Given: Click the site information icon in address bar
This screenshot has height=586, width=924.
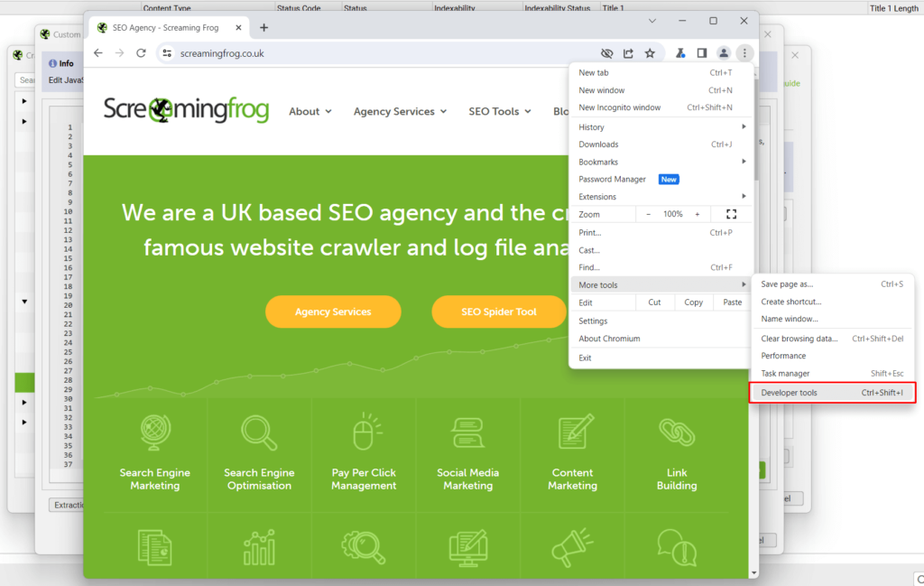Looking at the screenshot, I should pos(166,53).
